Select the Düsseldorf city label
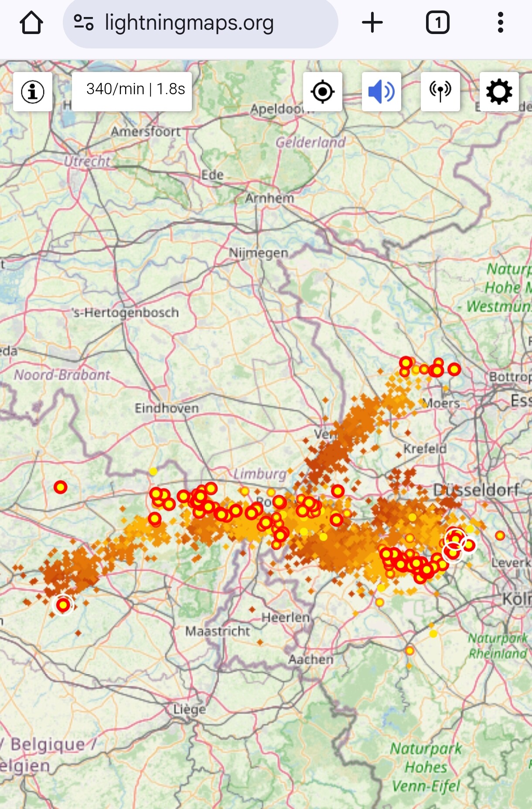This screenshot has height=809, width=532. 477,490
